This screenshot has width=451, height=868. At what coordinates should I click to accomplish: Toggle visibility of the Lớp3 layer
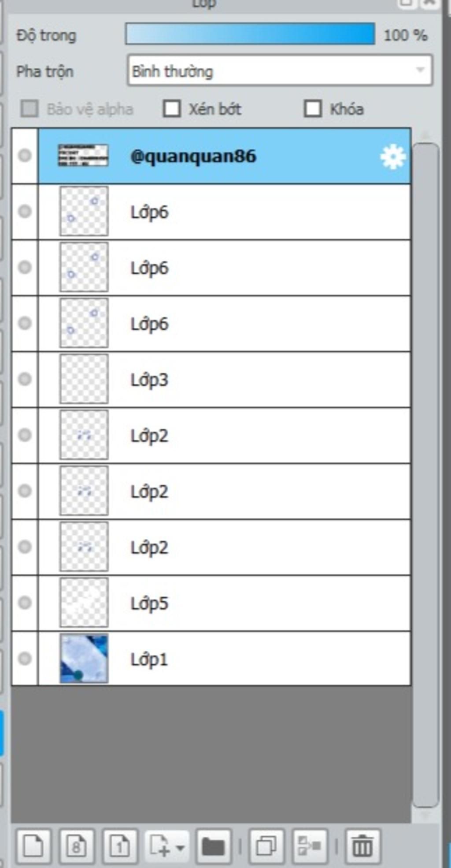tap(25, 379)
